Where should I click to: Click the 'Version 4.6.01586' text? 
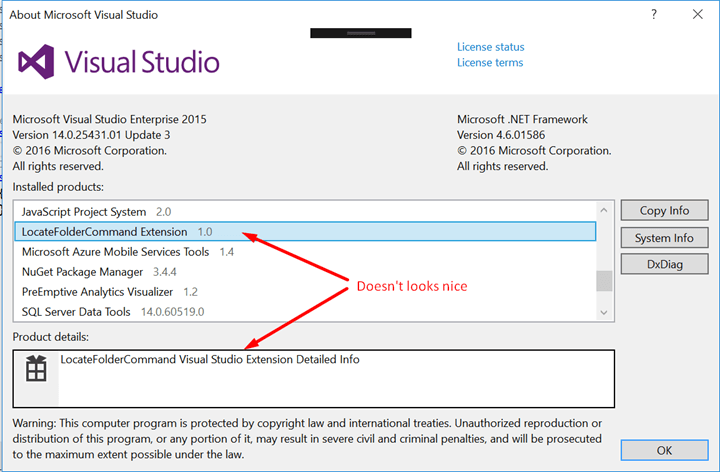pyautogui.click(x=501, y=135)
